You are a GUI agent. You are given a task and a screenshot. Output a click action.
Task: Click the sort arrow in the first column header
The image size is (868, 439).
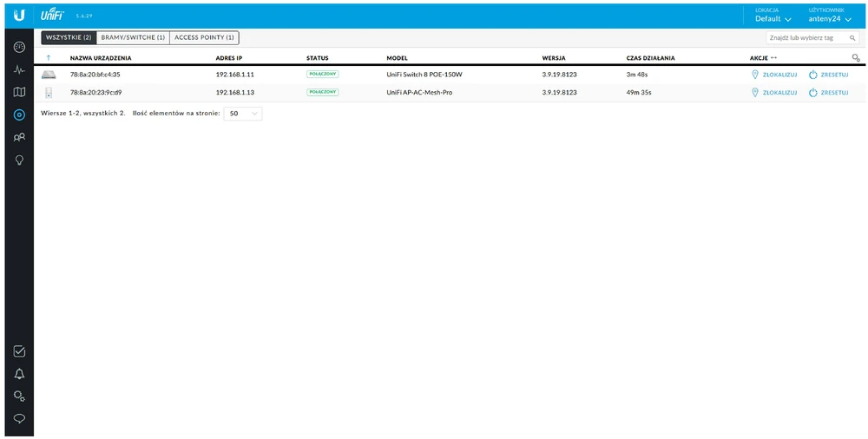49,58
